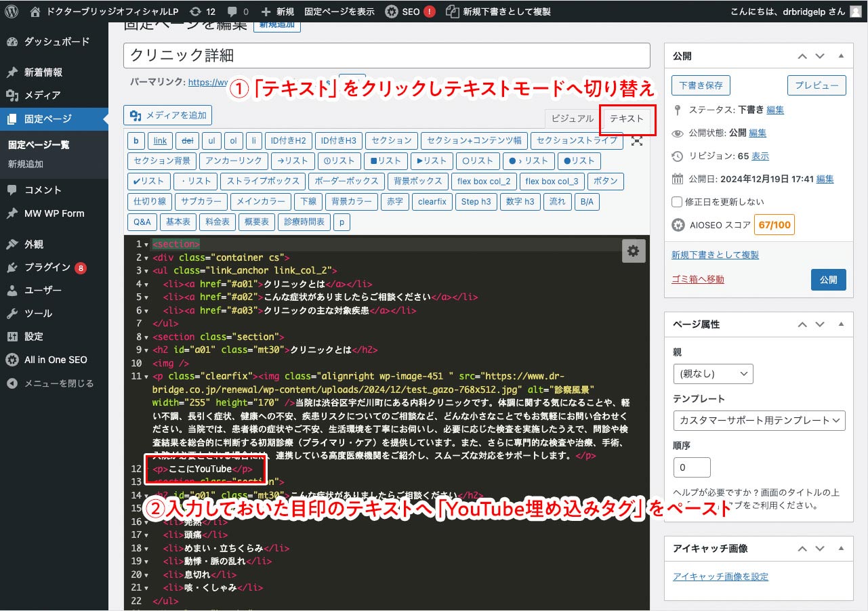The width and height of the screenshot is (868, 611).
Task: Click アイキャッチ画像を設定 link
Action: [x=720, y=577]
